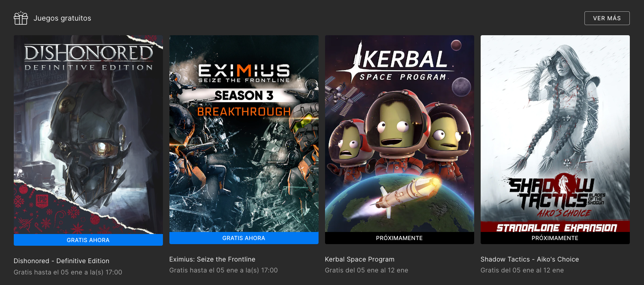Open the Dishonored Definitive Edition cover art
This screenshot has height=285, width=644.
click(x=88, y=134)
